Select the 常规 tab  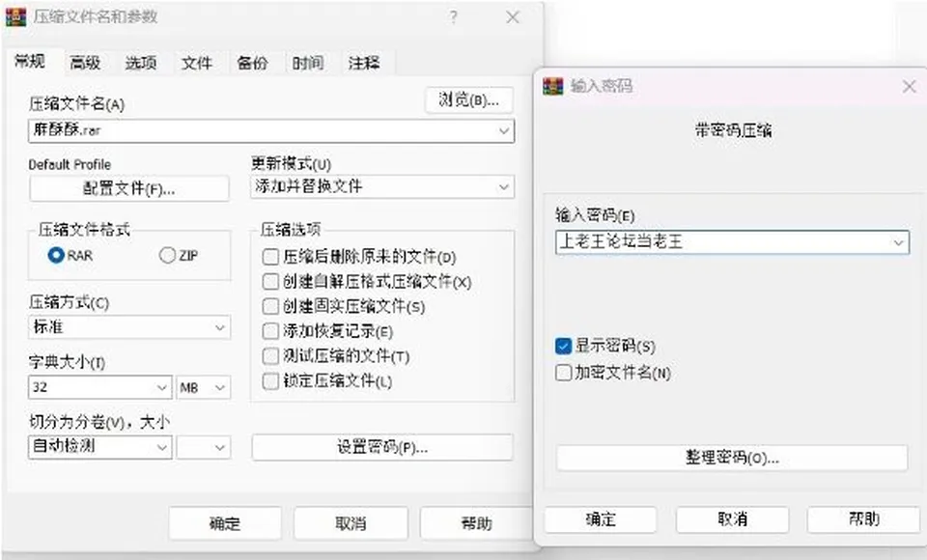click(30, 61)
